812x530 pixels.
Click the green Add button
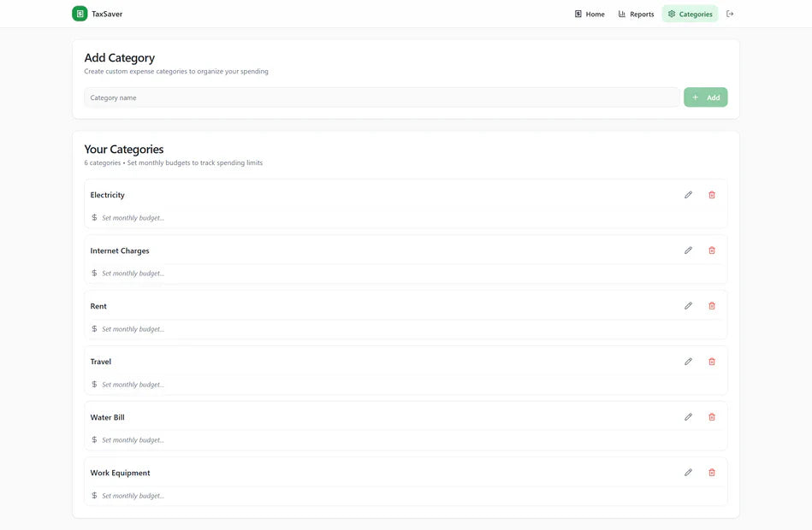[x=705, y=97]
